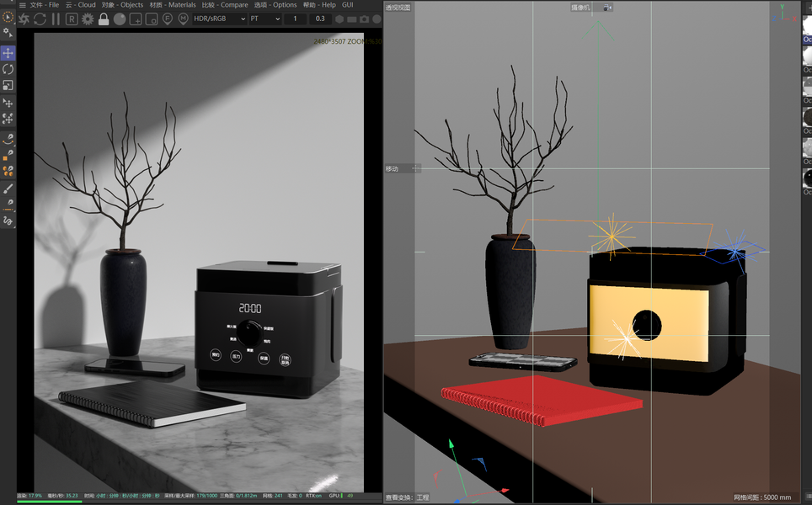Click the field showing 1
The image size is (812, 505).
click(x=295, y=19)
